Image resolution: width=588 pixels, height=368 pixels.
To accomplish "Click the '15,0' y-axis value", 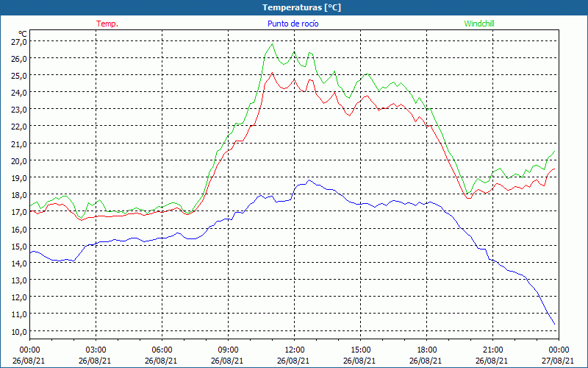I will click(19, 246).
